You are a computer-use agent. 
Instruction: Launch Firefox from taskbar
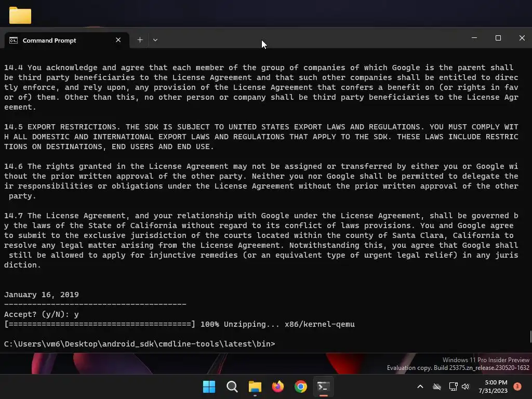point(278,387)
